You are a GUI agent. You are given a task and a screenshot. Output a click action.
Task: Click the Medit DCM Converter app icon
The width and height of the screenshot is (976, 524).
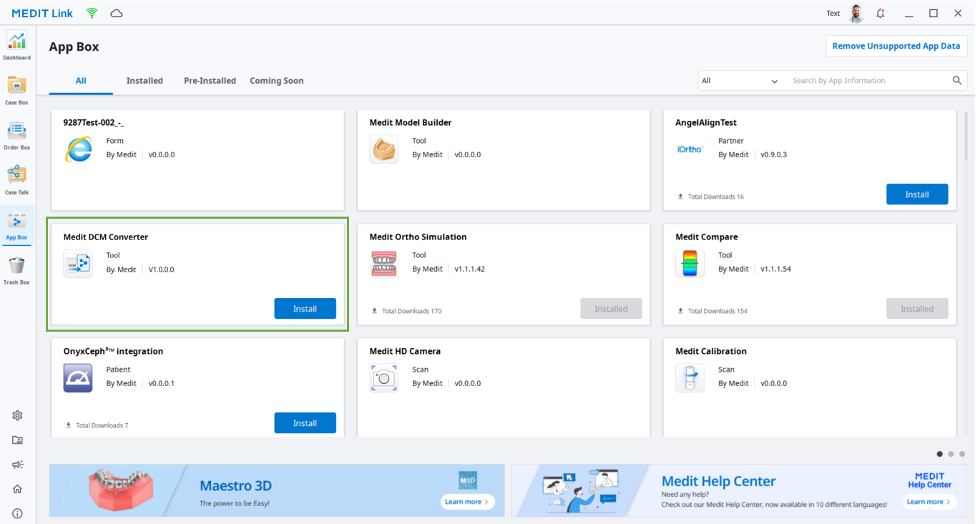tap(78, 264)
